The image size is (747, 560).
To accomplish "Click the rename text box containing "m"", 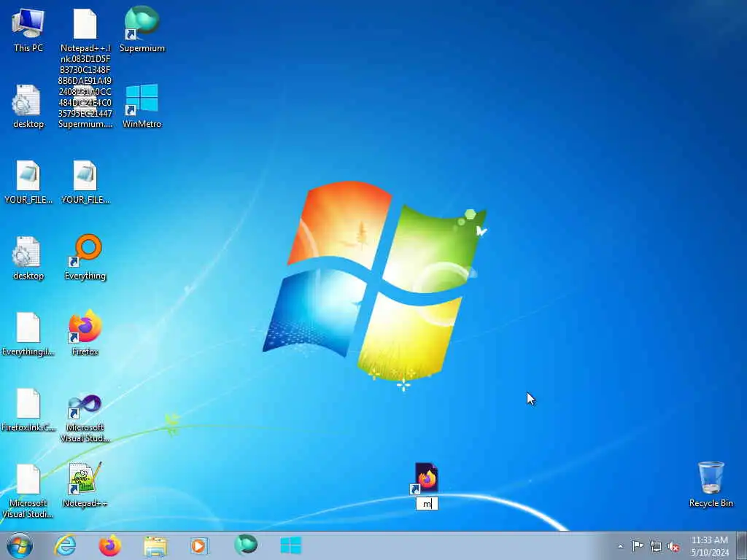I will click(427, 504).
